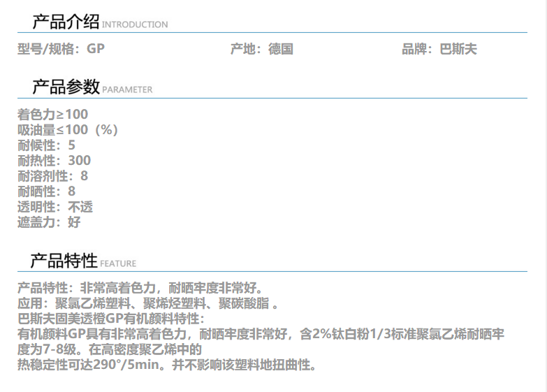Select the 耐热性：300 parameter line
The height and width of the screenshot is (392, 547).
pos(54,161)
